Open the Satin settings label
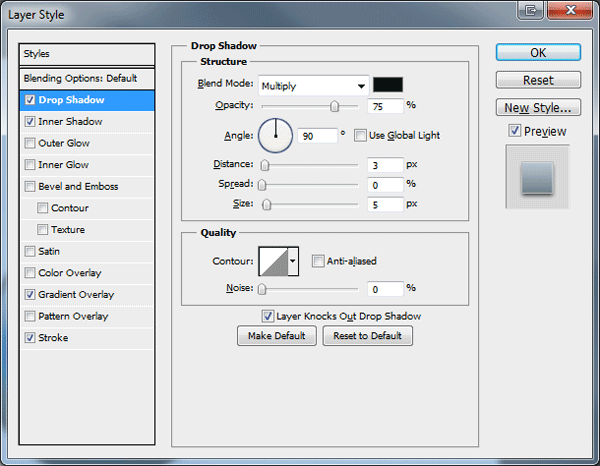600x466 pixels. (49, 251)
